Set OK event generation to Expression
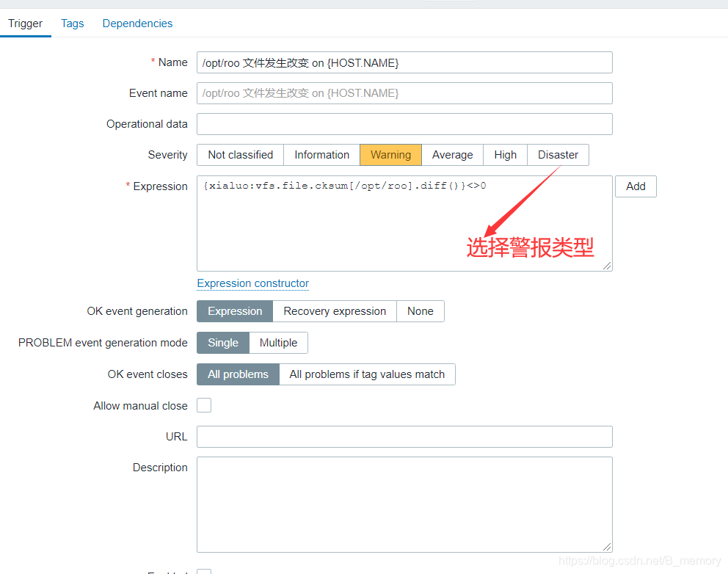This screenshot has height=574, width=728. pos(235,311)
